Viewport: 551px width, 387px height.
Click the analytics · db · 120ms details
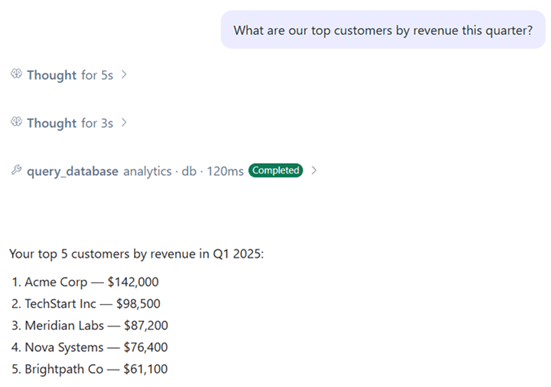pyautogui.click(x=183, y=171)
